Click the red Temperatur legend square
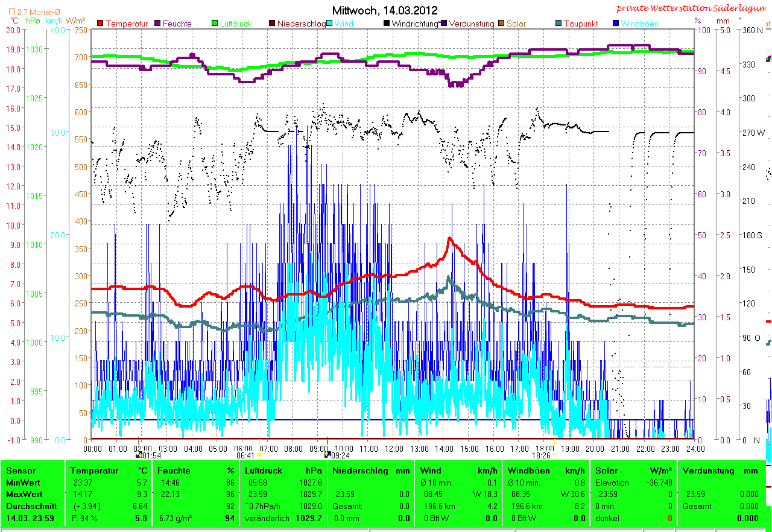 point(100,24)
